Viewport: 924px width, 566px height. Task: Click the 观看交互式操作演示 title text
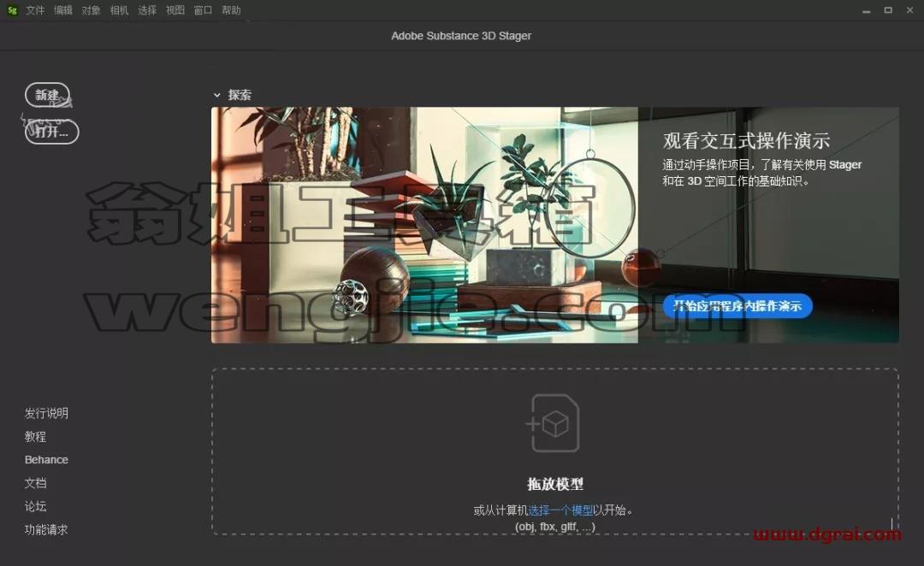pyautogui.click(x=746, y=141)
